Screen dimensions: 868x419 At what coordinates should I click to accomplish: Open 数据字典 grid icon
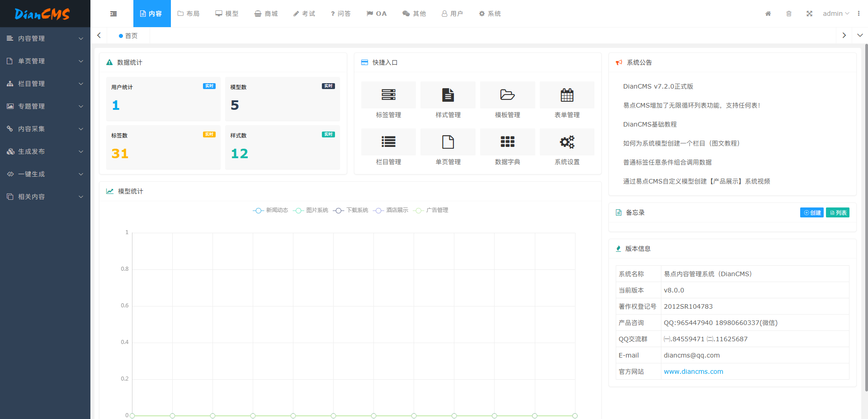507,142
